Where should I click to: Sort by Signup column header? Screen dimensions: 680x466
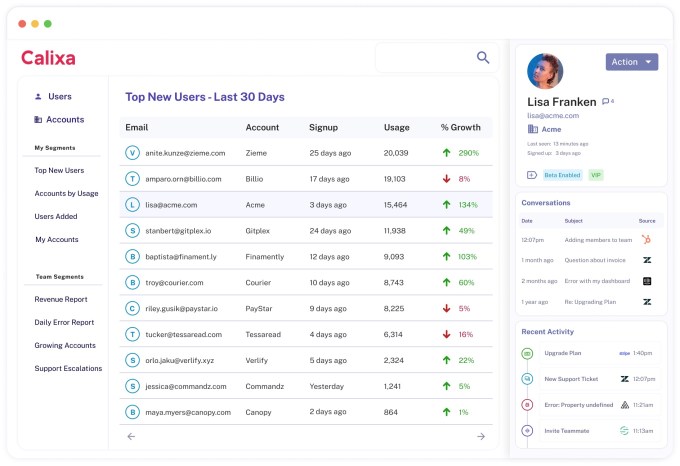point(324,127)
